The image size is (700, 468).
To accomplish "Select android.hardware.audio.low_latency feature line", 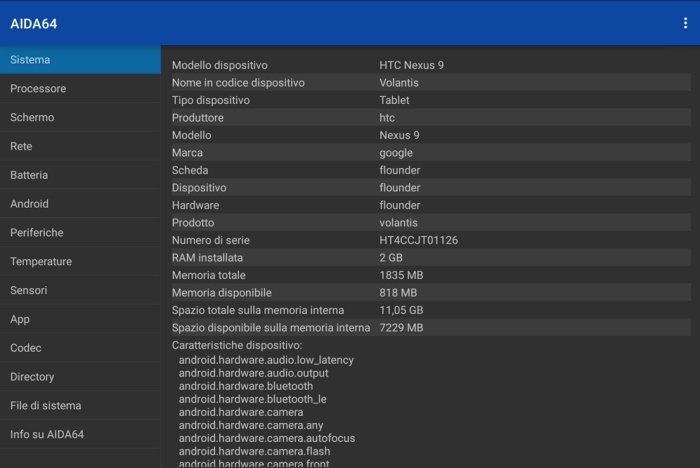I will click(x=267, y=360).
